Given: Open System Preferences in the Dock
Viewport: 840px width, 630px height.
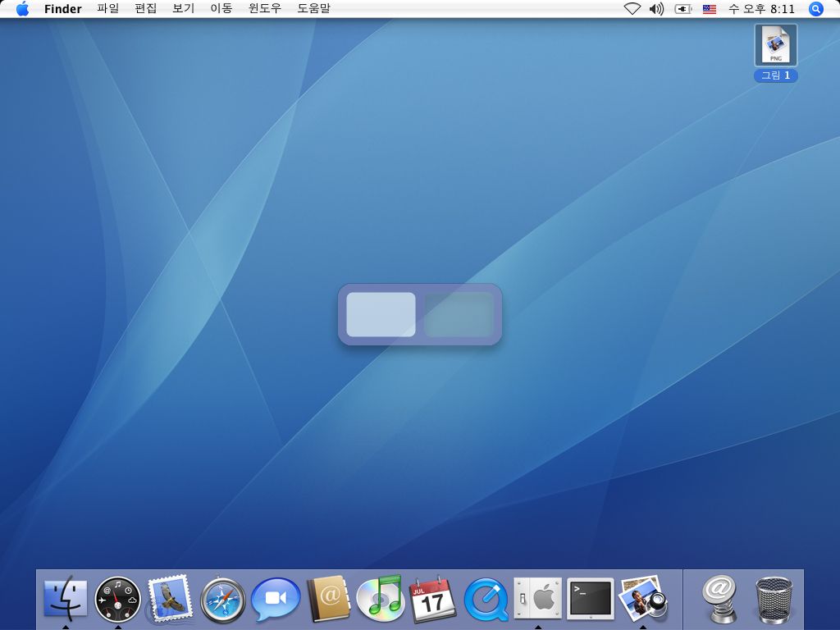Looking at the screenshot, I should click(x=538, y=599).
